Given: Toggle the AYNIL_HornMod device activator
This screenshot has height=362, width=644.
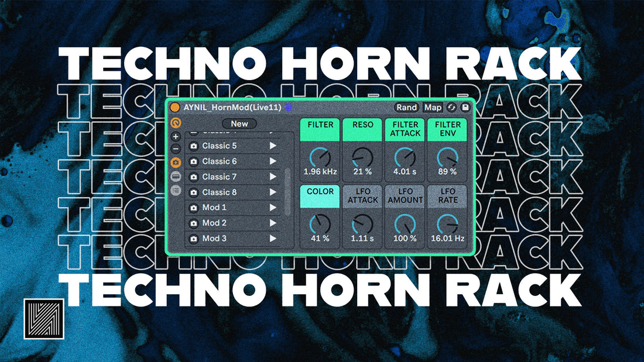Looking at the screenshot, I should pyautogui.click(x=175, y=108).
